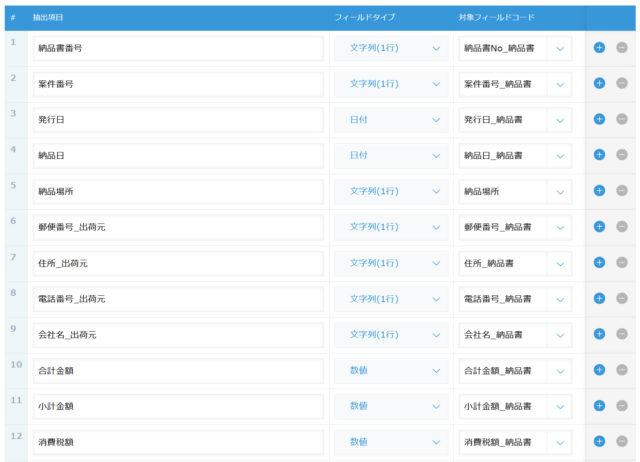Open the 小計金額_納品書 target field dropdown
The height and width of the screenshot is (462, 640).
(x=515, y=406)
